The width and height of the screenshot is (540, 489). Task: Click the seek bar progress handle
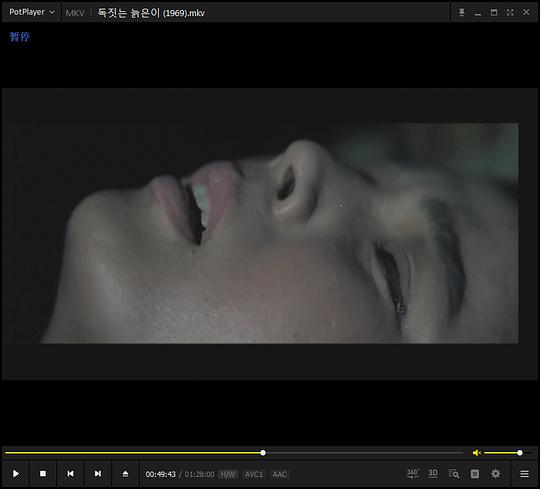[263, 453]
